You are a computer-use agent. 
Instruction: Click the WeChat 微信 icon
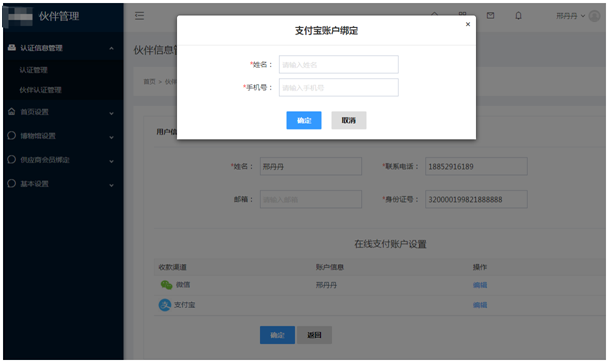click(x=166, y=285)
